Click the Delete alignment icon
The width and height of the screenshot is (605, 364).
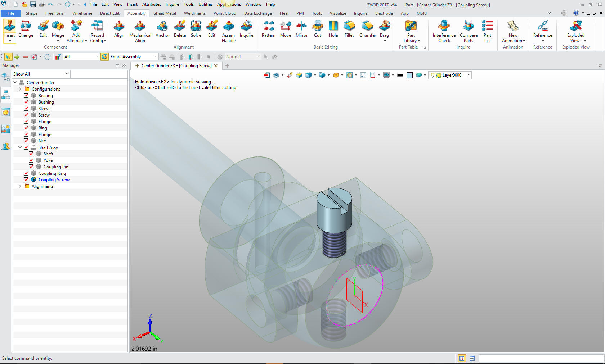pos(180,29)
